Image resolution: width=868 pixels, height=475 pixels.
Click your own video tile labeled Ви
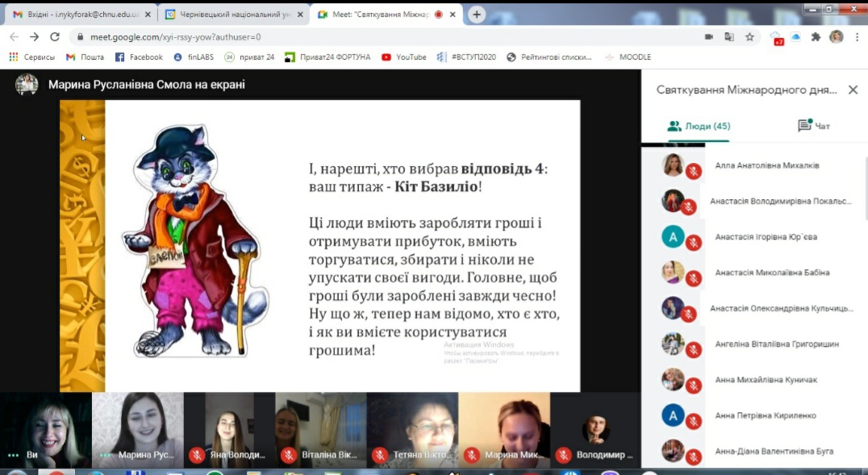click(46, 430)
